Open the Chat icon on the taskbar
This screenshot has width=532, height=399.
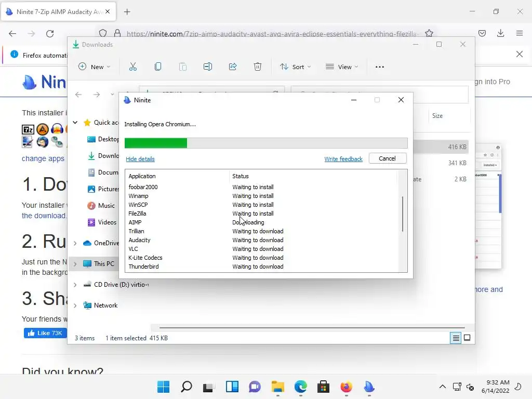[x=255, y=387]
